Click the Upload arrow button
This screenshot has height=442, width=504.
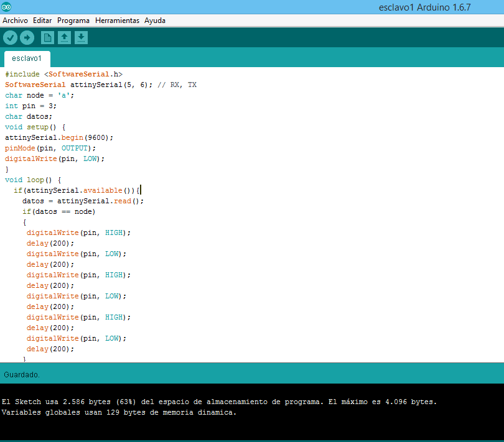point(27,37)
